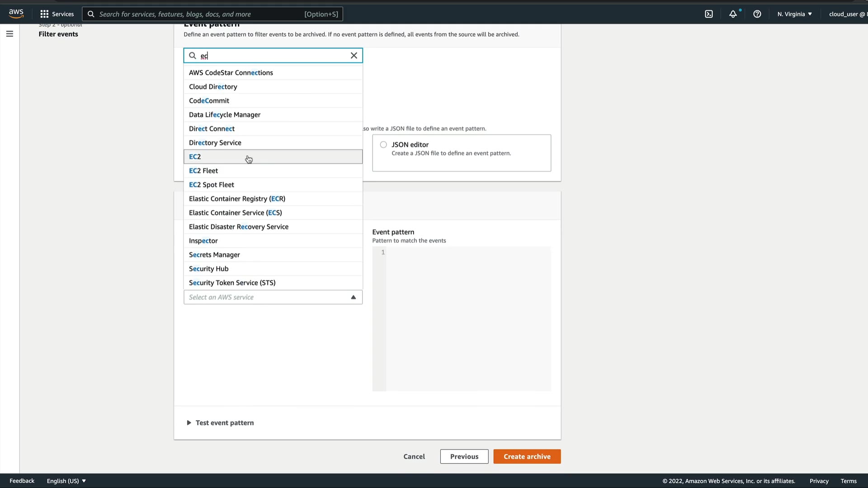Viewport: 868px width, 488px height.
Task: Choose Secrets Manager from the list
Action: pyautogui.click(x=214, y=255)
